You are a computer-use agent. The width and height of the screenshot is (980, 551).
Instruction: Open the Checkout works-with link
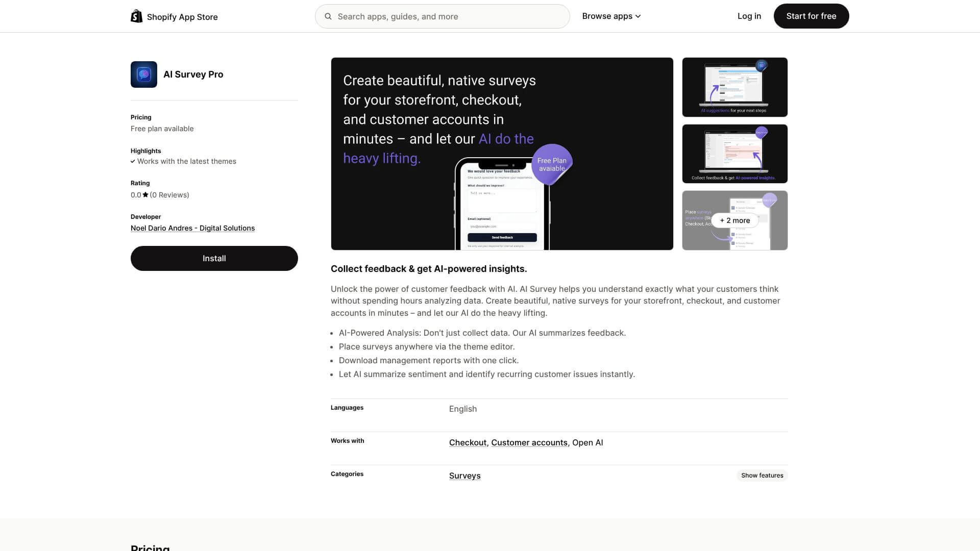pos(468,442)
